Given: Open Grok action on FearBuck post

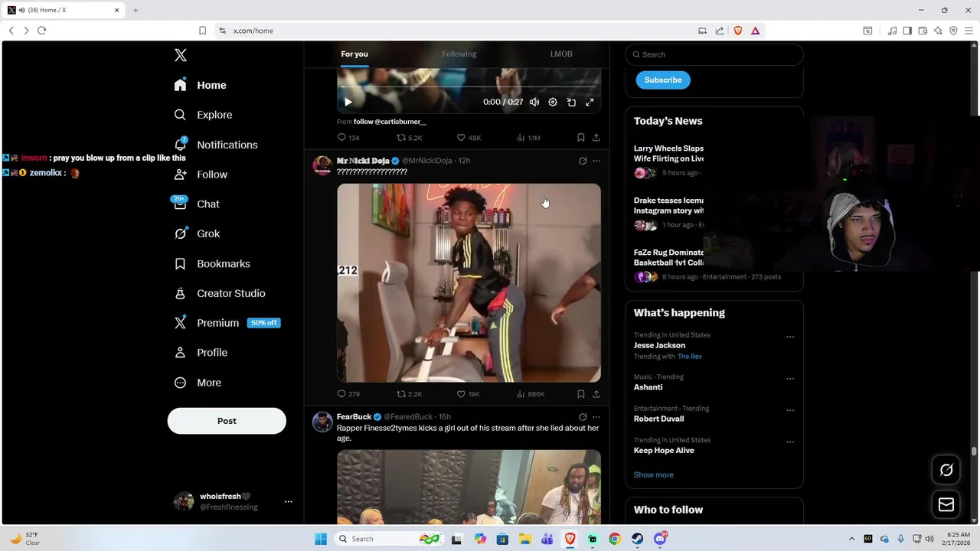Looking at the screenshot, I should [583, 417].
